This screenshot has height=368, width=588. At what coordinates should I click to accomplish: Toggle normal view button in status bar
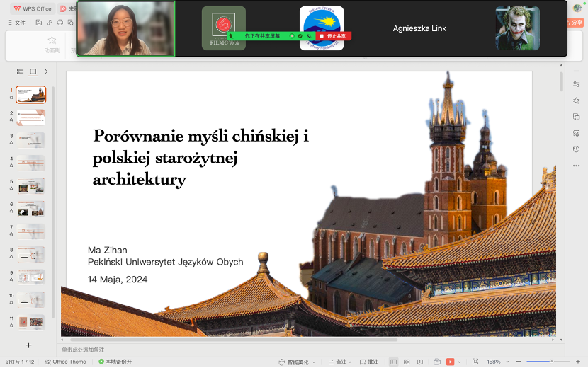394,362
